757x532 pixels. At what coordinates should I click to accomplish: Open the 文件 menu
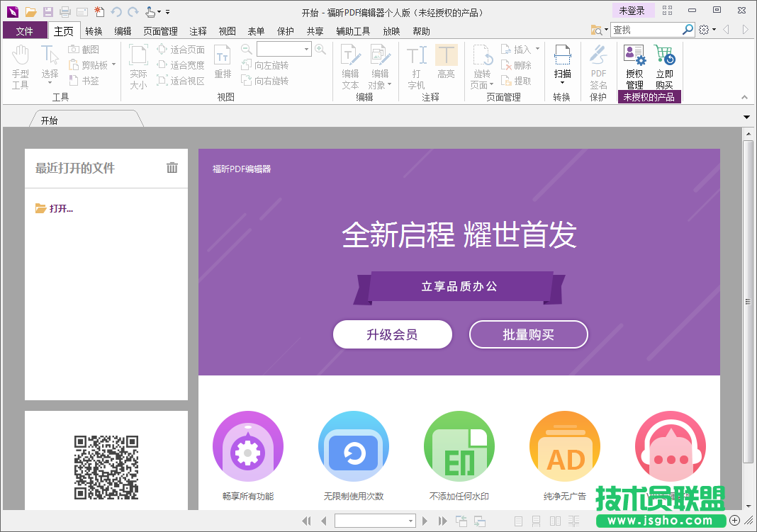click(x=25, y=30)
